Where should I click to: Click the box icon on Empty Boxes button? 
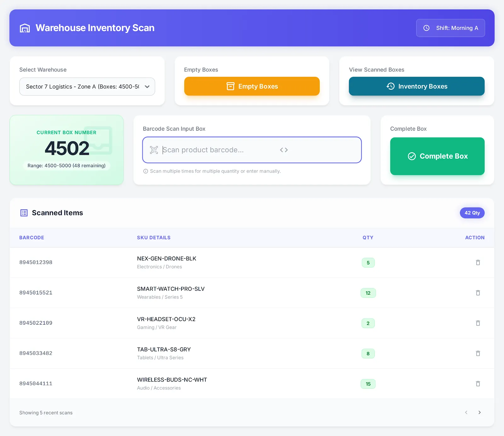[231, 86]
